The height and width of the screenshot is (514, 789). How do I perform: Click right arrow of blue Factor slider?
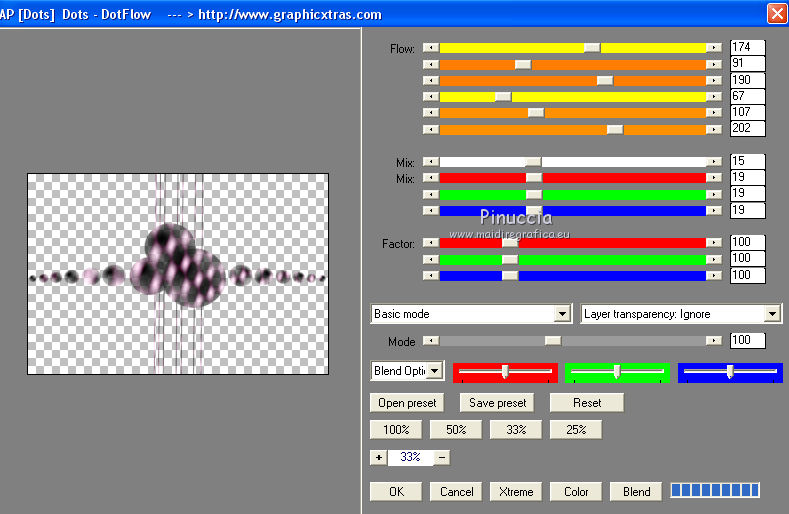pyautogui.click(x=713, y=275)
